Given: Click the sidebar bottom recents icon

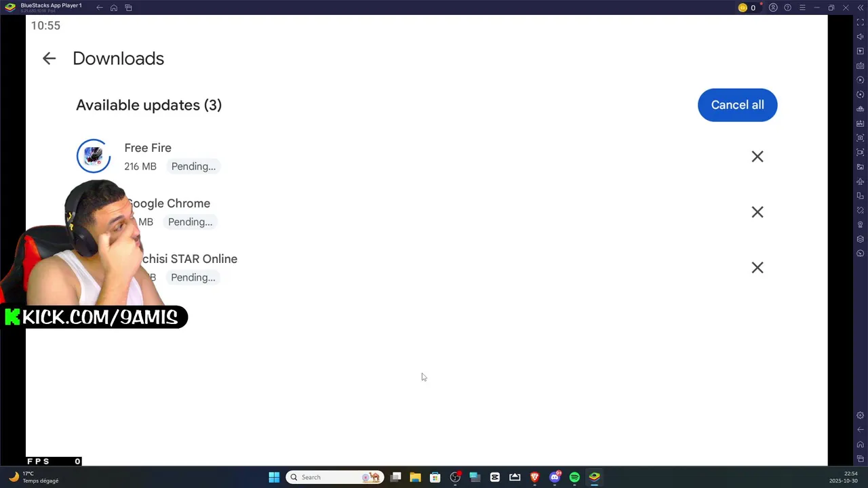Looking at the screenshot, I should tap(861, 459).
